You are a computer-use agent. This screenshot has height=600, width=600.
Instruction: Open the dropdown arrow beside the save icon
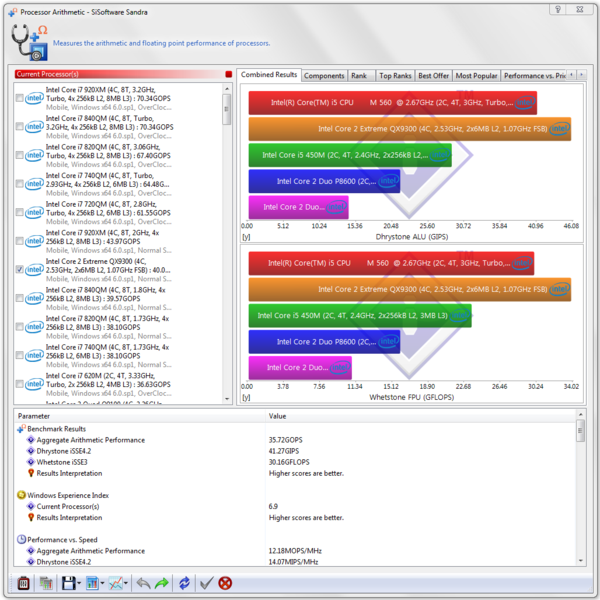(79, 584)
